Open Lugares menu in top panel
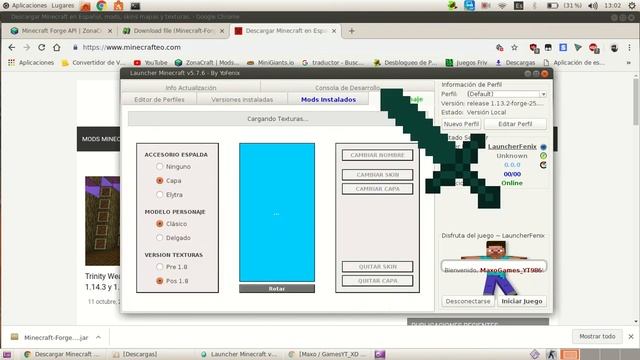Image resolution: width=640 pixels, height=360 pixels. pyautogui.click(x=62, y=6)
